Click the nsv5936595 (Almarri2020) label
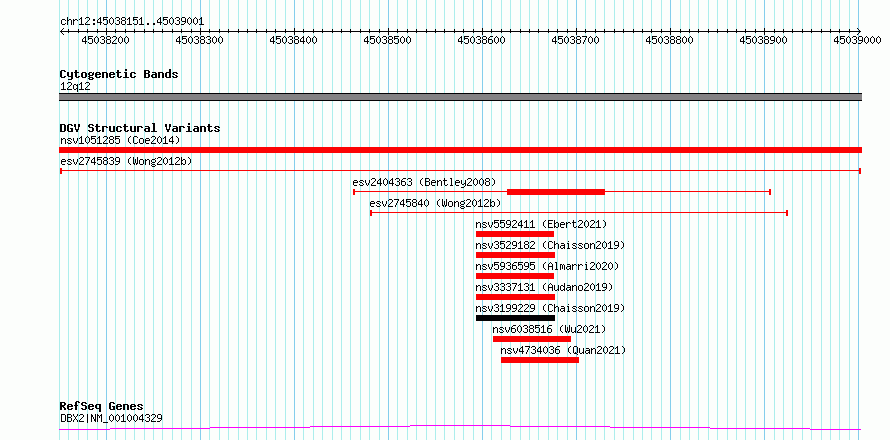The height and width of the screenshot is (440, 890). 547,266
